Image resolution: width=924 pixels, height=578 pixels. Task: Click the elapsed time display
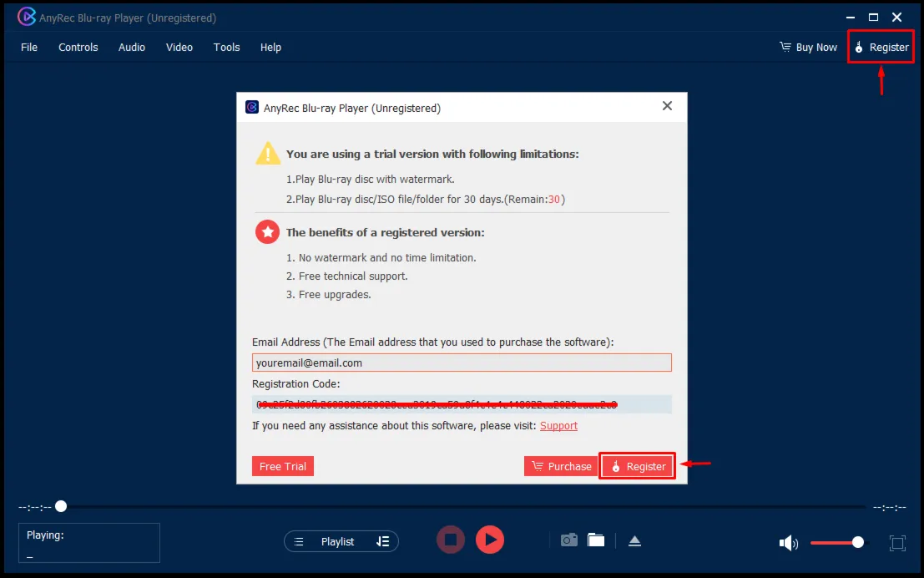(x=35, y=507)
